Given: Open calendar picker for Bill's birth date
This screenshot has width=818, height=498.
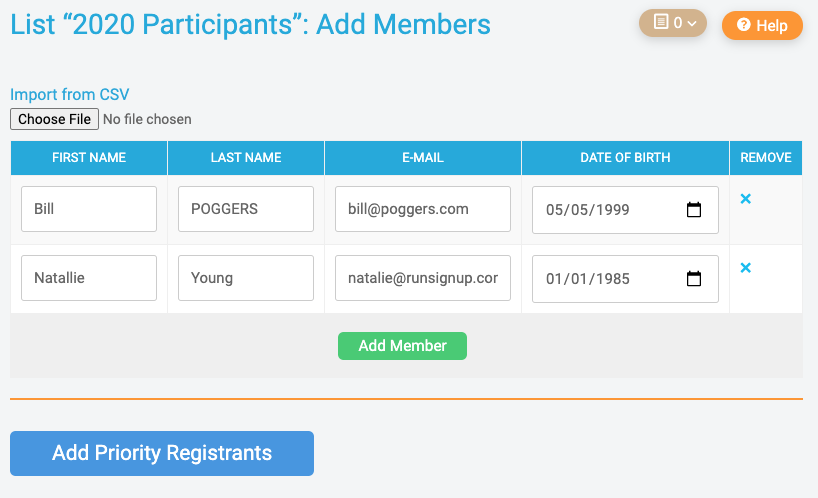Looking at the screenshot, I should click(x=694, y=210).
